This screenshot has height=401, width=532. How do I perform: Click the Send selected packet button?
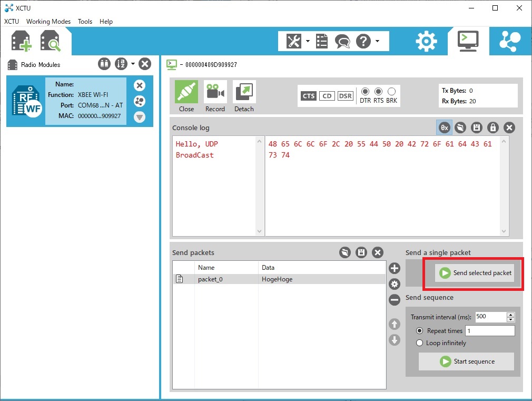point(475,273)
